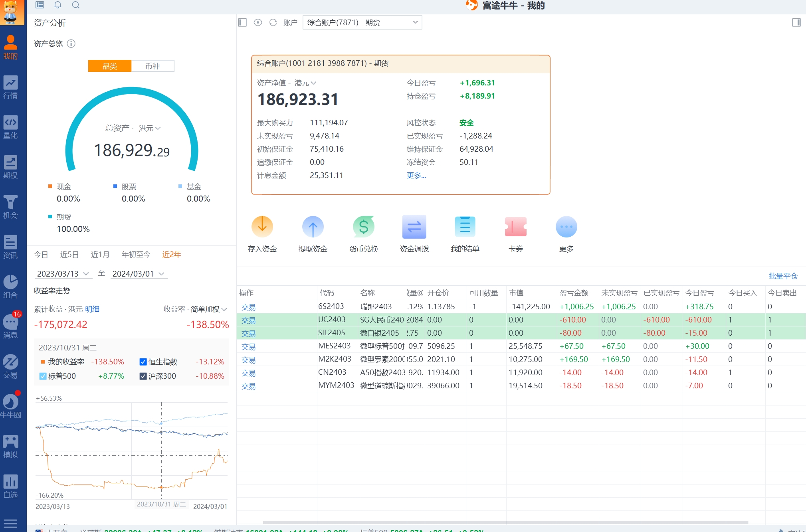Uncheck the 沪深300 checkbox
Screen dimensions: 806x532
(143, 376)
